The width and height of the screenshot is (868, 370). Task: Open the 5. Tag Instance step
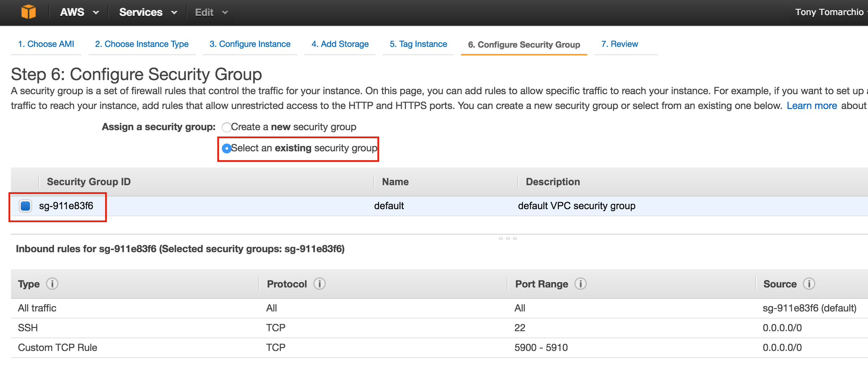click(418, 44)
